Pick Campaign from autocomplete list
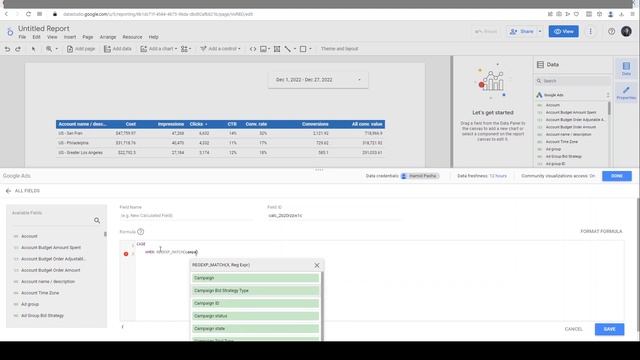The image size is (640, 360). coord(256,278)
